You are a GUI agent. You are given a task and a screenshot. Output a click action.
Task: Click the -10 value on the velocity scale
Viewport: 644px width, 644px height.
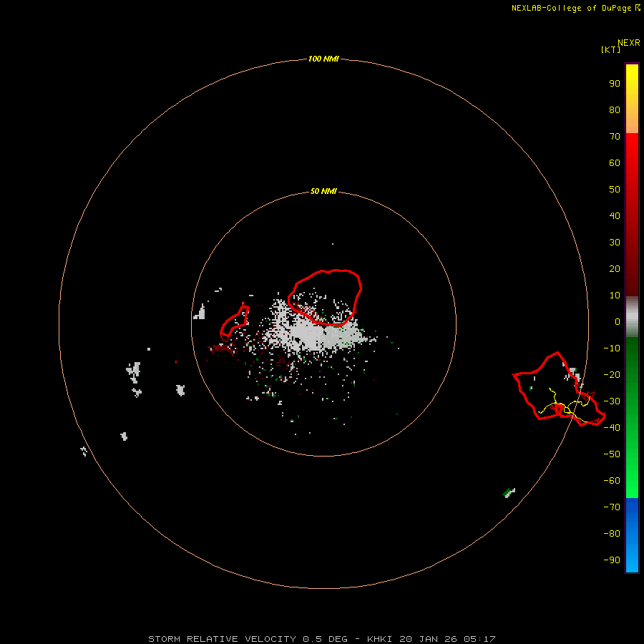coord(612,348)
